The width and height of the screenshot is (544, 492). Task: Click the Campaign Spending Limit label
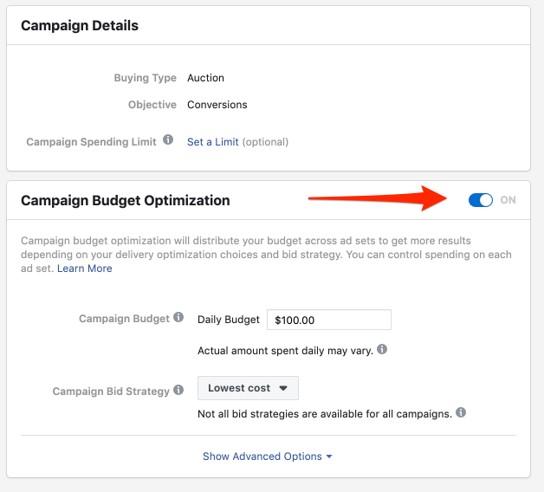tap(91, 142)
